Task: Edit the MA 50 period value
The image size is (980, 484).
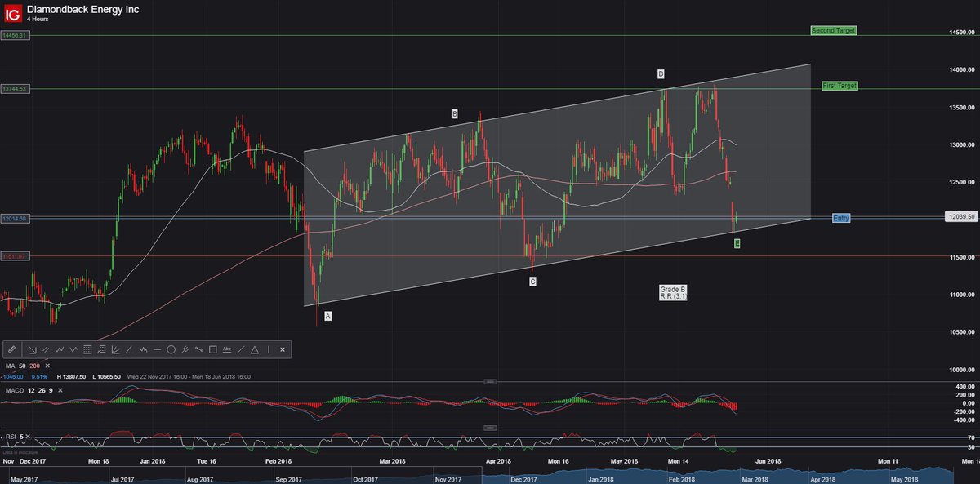Action: pyautogui.click(x=22, y=366)
